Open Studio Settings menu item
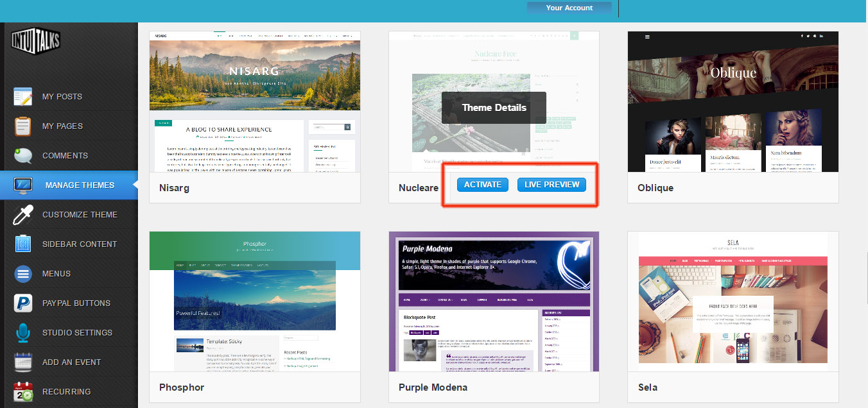The width and height of the screenshot is (868, 408). (69, 332)
